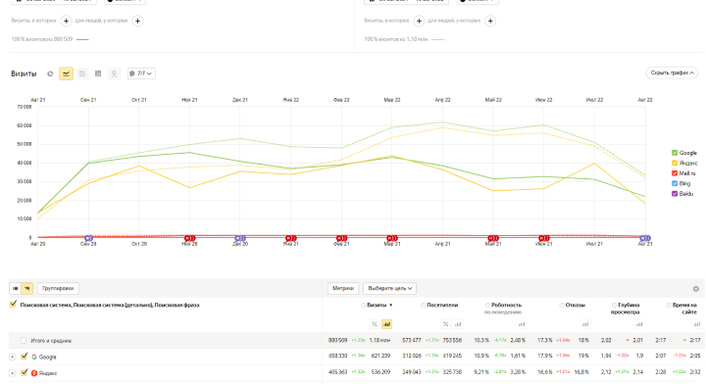Toggle header checkbox for Поисковая система
The height and width of the screenshot is (384, 706).
[x=13, y=305]
